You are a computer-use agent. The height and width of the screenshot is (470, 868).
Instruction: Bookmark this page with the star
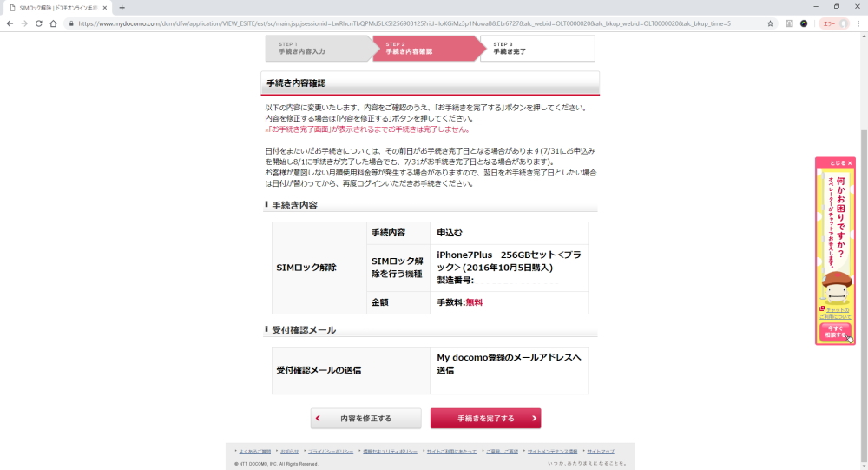click(x=770, y=23)
